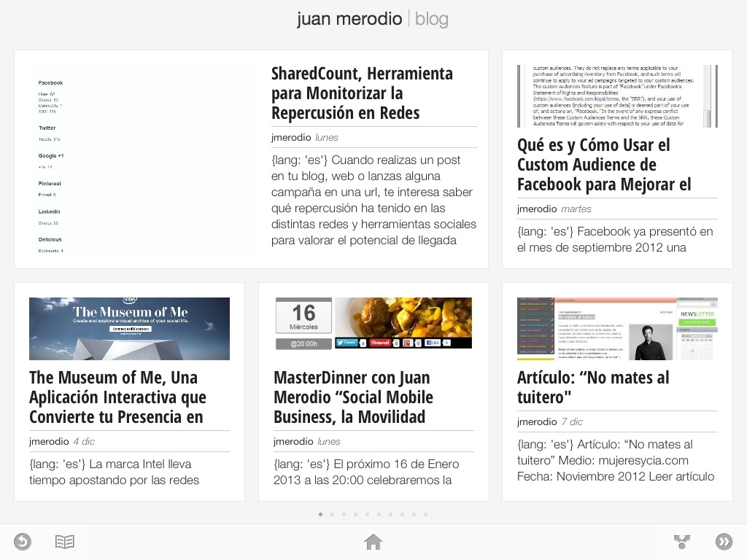Tap the juan merodio blog header
The image size is (747, 560).
tap(373, 19)
